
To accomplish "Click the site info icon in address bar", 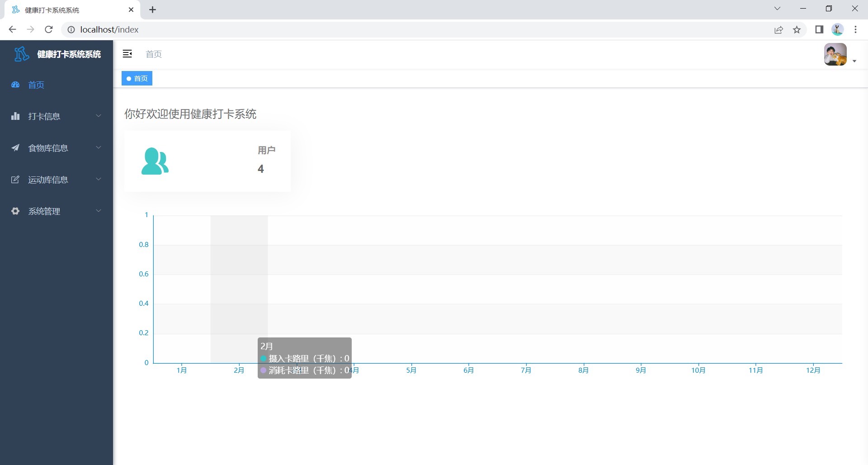I will click(71, 29).
